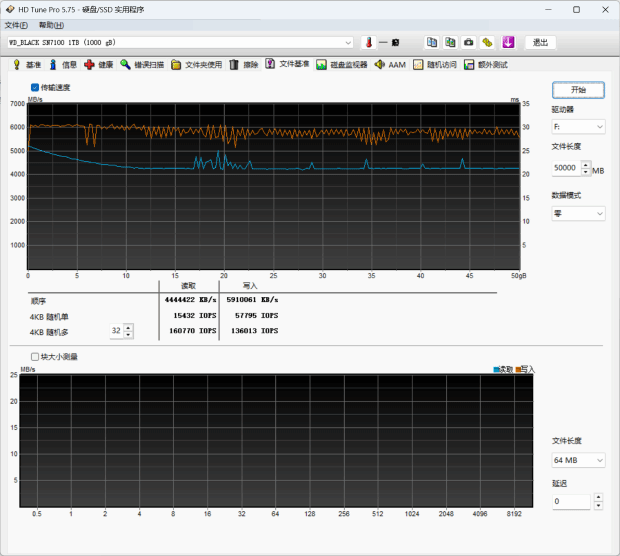620x556 pixels.
Task: Click the 15432 IOPS read value
Action: 195,316
